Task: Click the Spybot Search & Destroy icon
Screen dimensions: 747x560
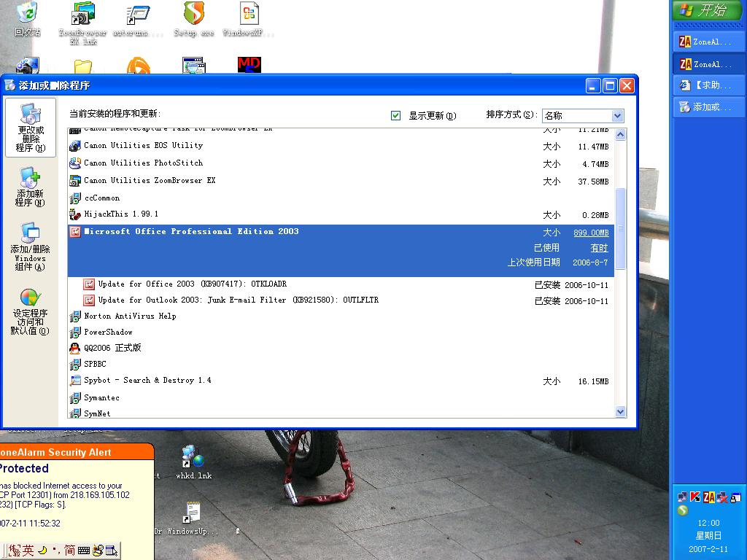Action: click(x=75, y=381)
